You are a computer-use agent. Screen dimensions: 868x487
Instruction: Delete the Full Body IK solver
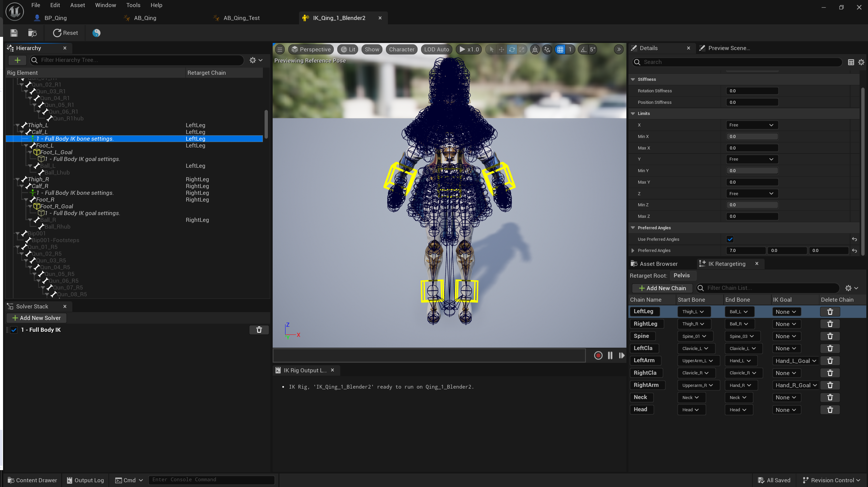tap(259, 330)
